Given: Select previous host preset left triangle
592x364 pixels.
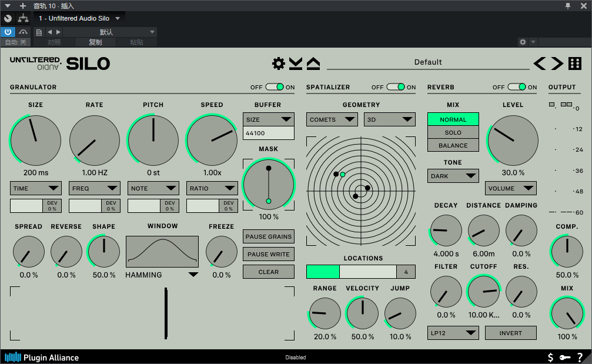Looking at the screenshot, I should point(49,32).
